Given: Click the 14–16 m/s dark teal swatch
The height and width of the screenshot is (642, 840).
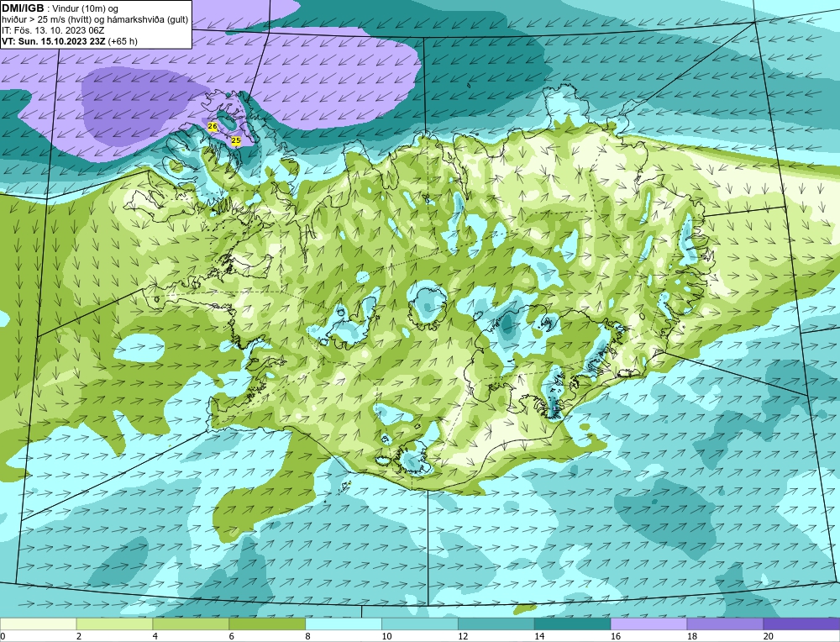Looking at the screenshot, I should (573, 624).
